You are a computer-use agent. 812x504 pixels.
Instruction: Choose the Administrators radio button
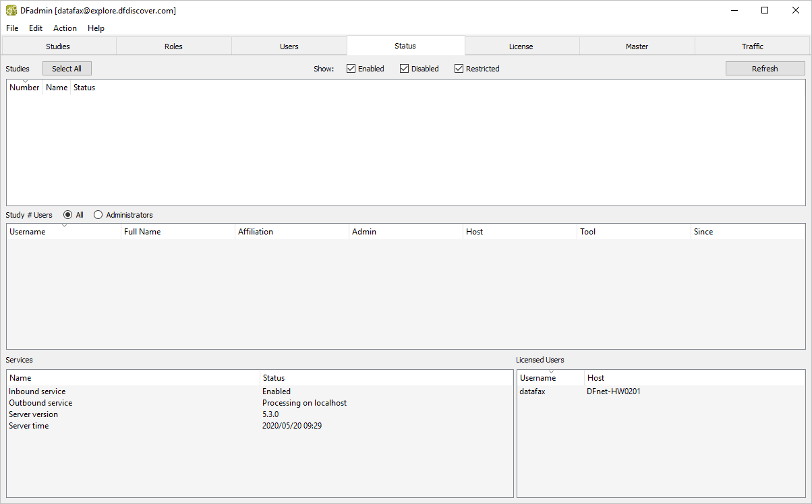coord(98,215)
